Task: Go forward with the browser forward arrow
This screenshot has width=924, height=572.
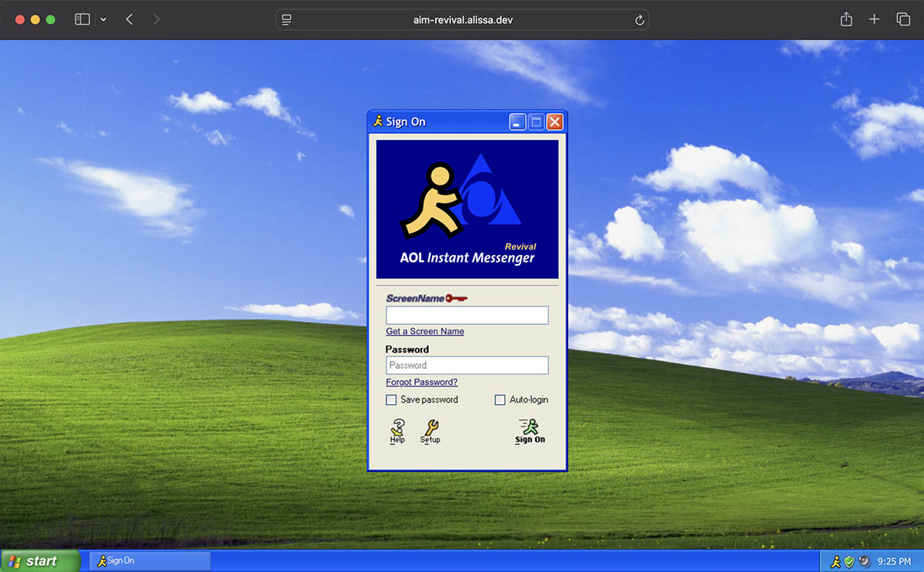Action: pos(156,19)
